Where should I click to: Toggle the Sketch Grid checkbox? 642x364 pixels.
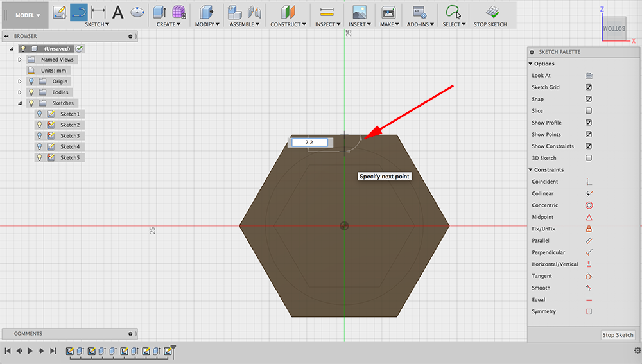(x=589, y=87)
